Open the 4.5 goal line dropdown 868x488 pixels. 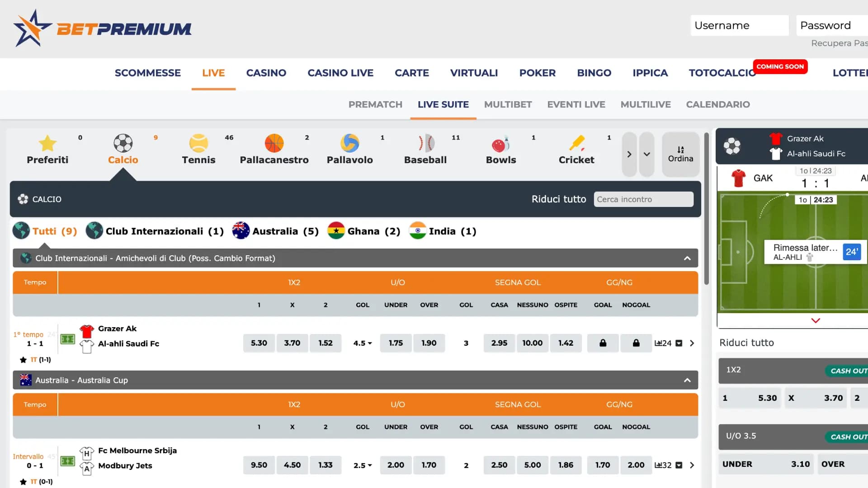point(363,343)
